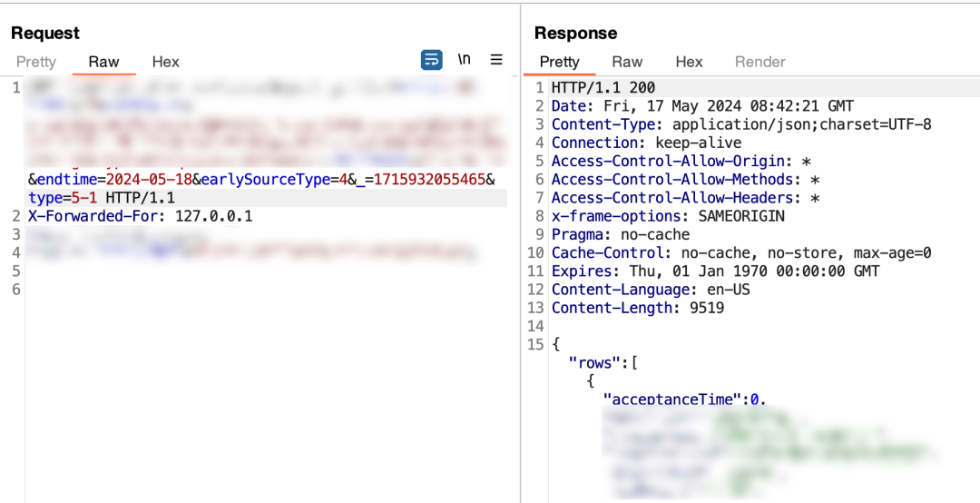Screen dimensions: 980x503
Task: Switch to the Response Raw tab
Action: [x=627, y=62]
